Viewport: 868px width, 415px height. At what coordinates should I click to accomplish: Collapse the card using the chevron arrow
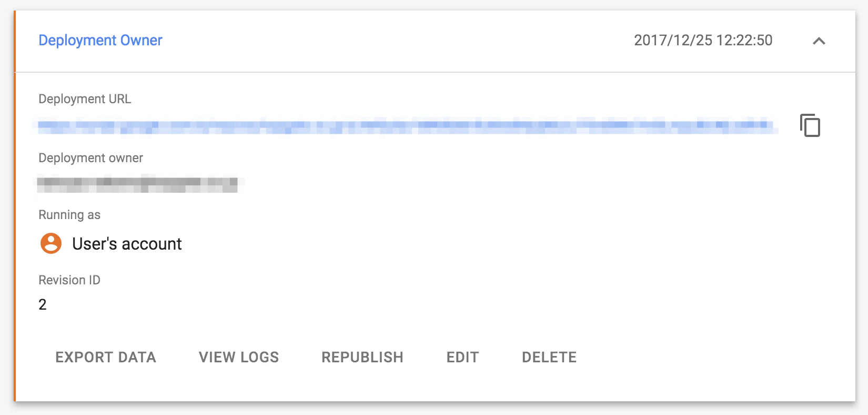click(x=819, y=41)
